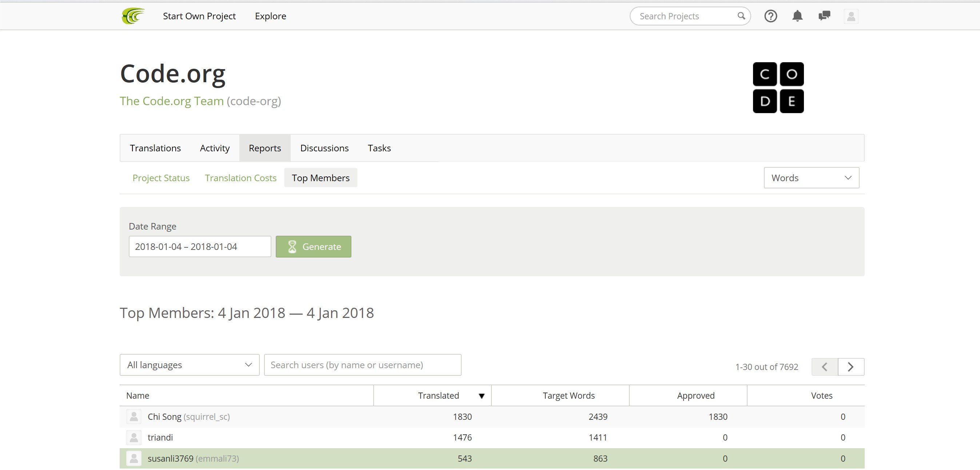
Task: Click the Translated column header text
Action: [438, 395]
